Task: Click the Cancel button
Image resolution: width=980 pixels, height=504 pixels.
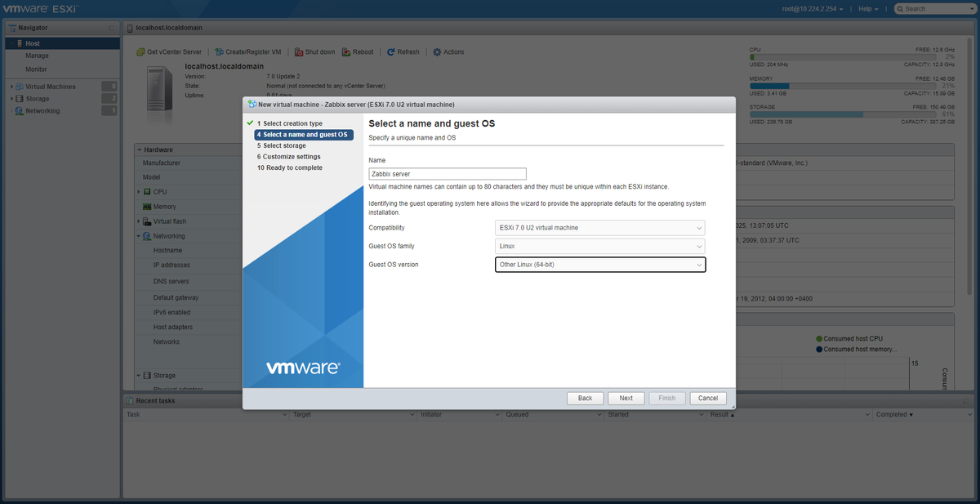Action: click(708, 398)
